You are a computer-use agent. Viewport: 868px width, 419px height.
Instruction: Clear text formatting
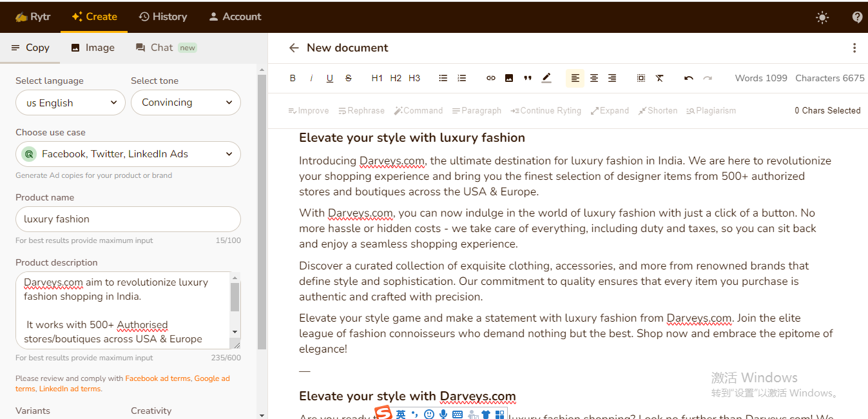pyautogui.click(x=660, y=78)
